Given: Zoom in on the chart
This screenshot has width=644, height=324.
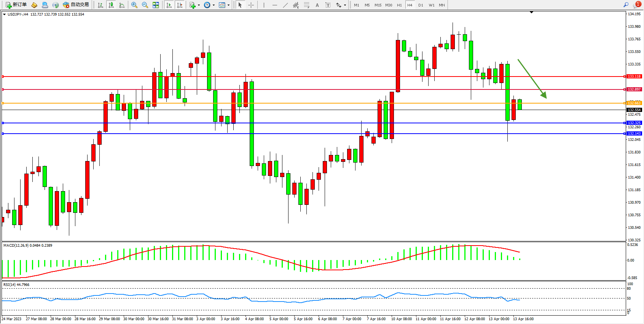Looking at the screenshot, I should 134,5.
